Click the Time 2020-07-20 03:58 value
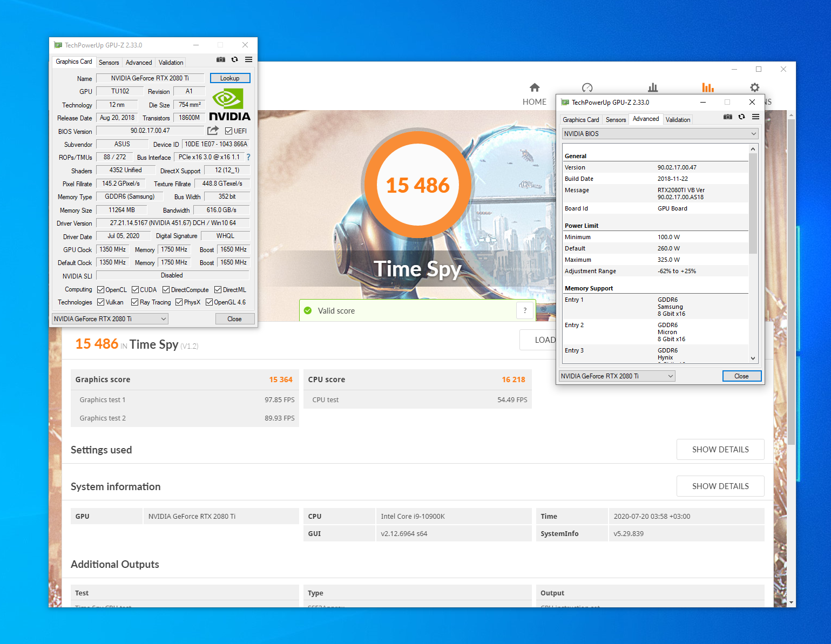 [x=652, y=516]
